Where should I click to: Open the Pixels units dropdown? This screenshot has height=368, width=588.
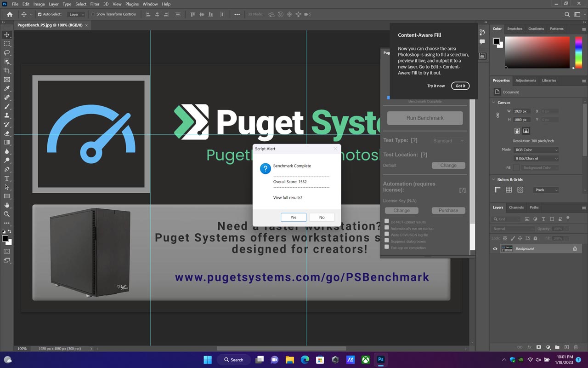tap(546, 190)
